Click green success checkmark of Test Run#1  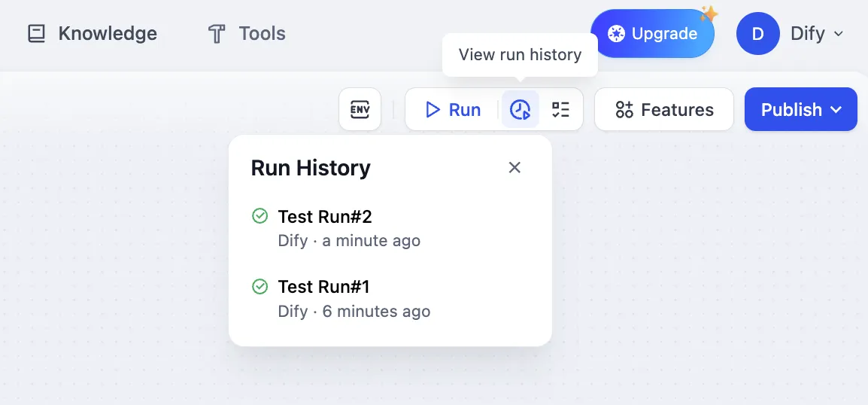click(x=259, y=287)
